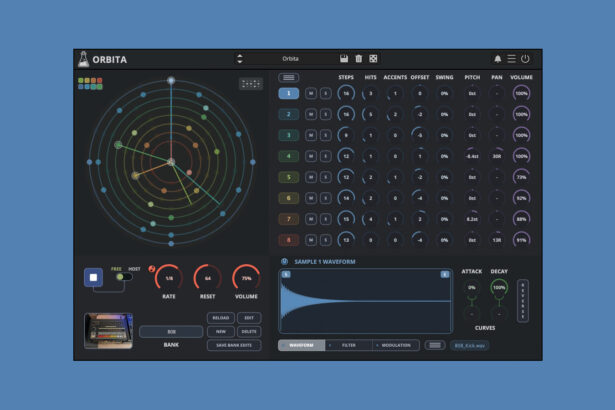The width and height of the screenshot is (615, 410).
Task: Open the hamburger menu in the header
Action: click(511, 59)
